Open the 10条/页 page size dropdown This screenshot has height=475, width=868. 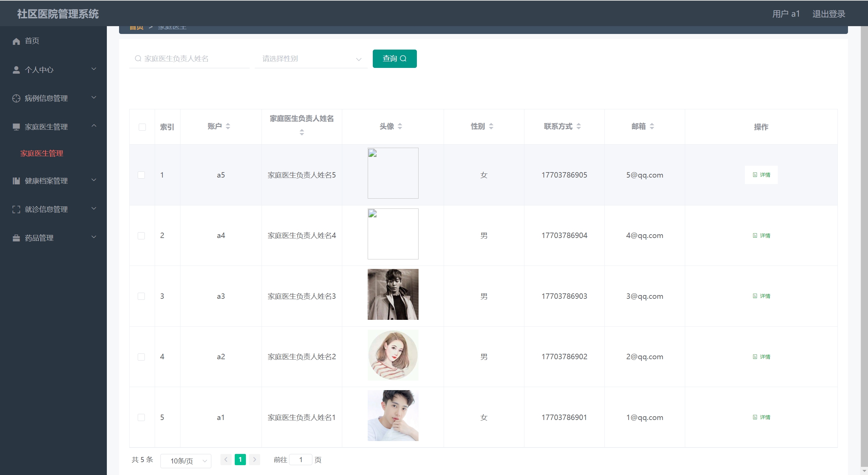pyautogui.click(x=186, y=461)
